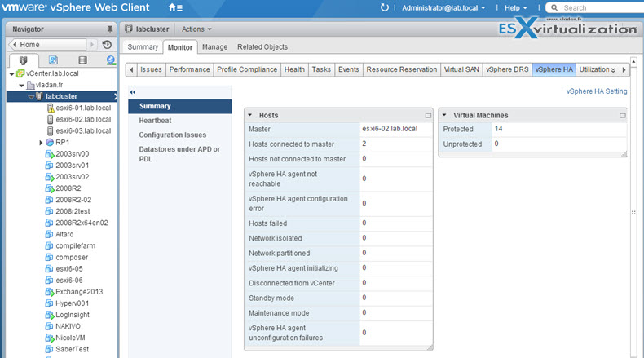This screenshot has width=644, height=358.
Task: Switch to the Health sub-tab
Action: click(294, 69)
